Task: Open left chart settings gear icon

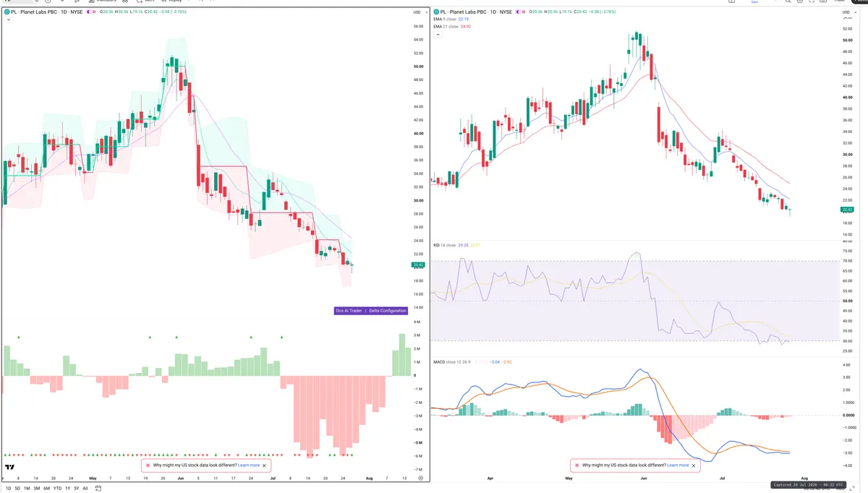Action: 420,478
